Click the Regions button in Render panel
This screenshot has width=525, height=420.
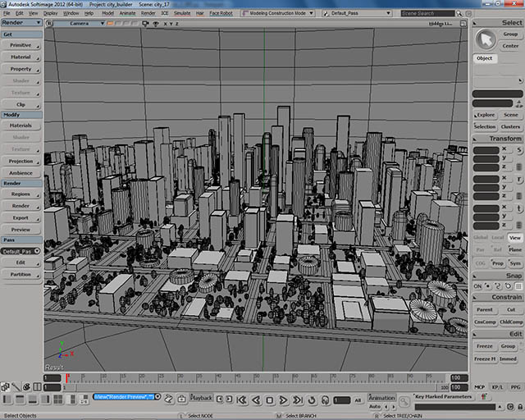(x=21, y=194)
